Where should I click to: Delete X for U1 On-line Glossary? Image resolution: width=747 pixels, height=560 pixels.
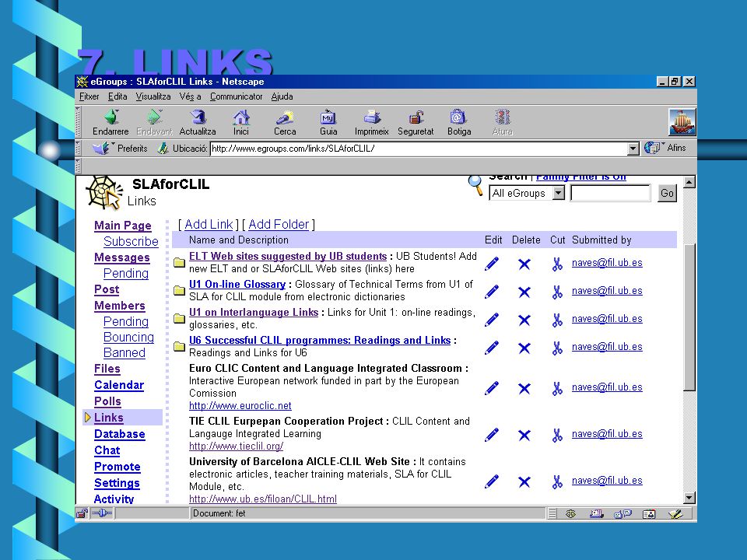tap(524, 292)
